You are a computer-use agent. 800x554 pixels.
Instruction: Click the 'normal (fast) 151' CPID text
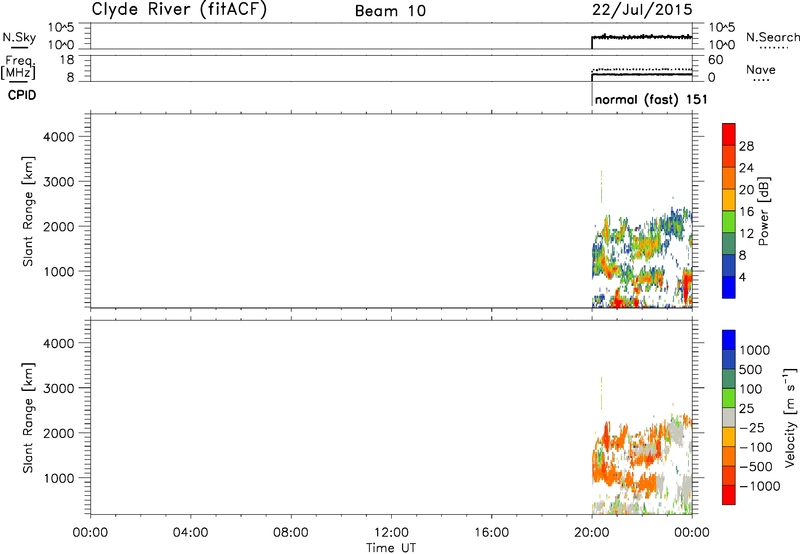click(x=651, y=99)
